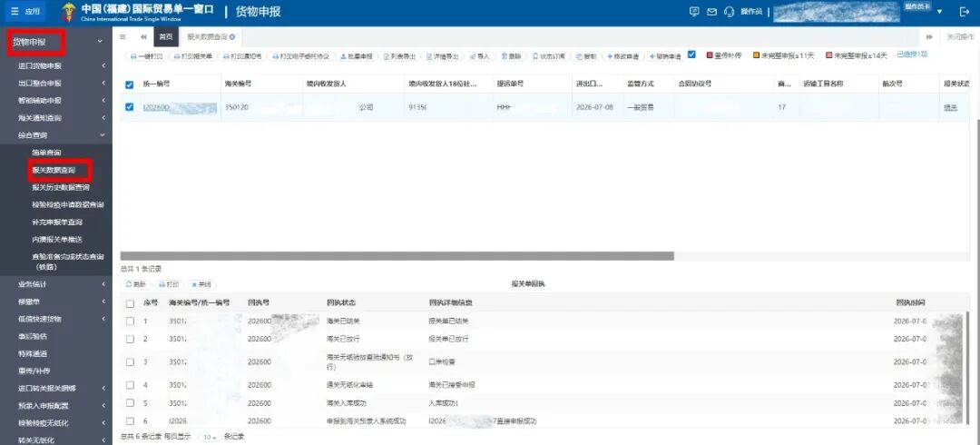Screen dimensions: 980x445
Task: Open 检验检疫申请数据查询 menu item
Action: click(x=67, y=204)
